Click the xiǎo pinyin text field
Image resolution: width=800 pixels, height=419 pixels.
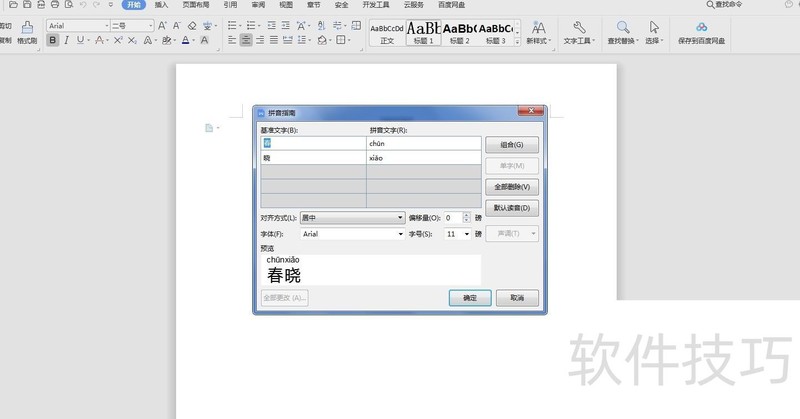point(423,158)
